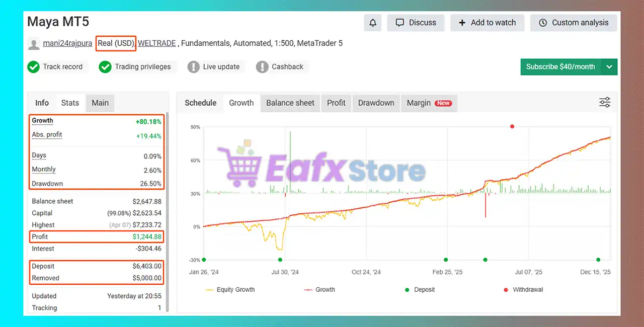Open the chart filter settings icon
Image resolution: width=644 pixels, height=327 pixels.
pyautogui.click(x=604, y=102)
